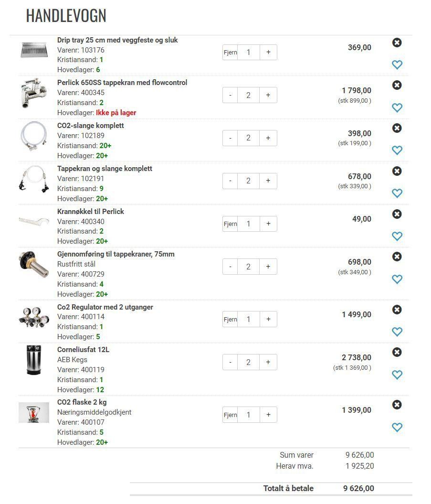The image size is (431, 504).
Task: Click Co2 Regulator product image
Action: 34,317
